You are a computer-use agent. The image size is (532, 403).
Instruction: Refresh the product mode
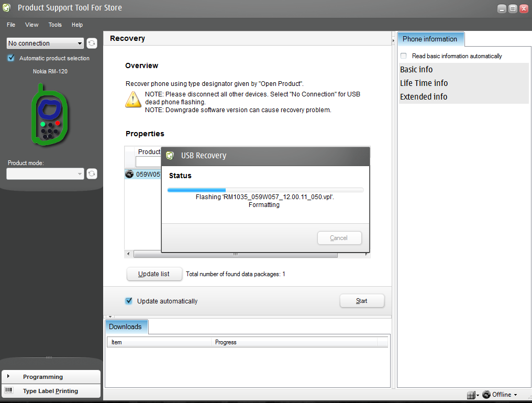pos(92,174)
